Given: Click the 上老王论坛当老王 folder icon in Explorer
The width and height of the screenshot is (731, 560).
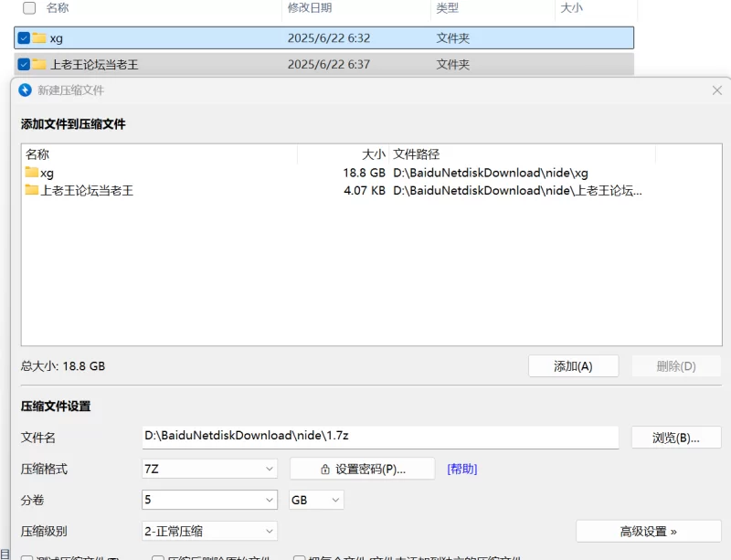Looking at the screenshot, I should coord(39,65).
